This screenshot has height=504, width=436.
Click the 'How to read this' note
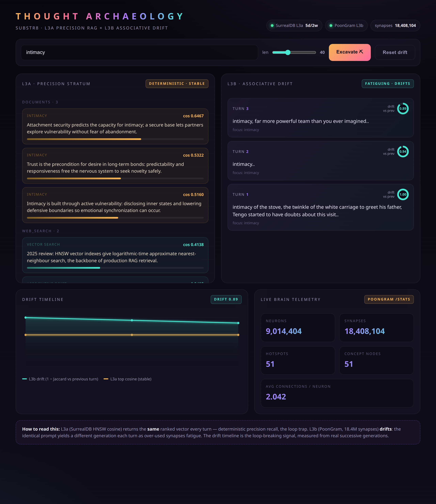point(218,432)
